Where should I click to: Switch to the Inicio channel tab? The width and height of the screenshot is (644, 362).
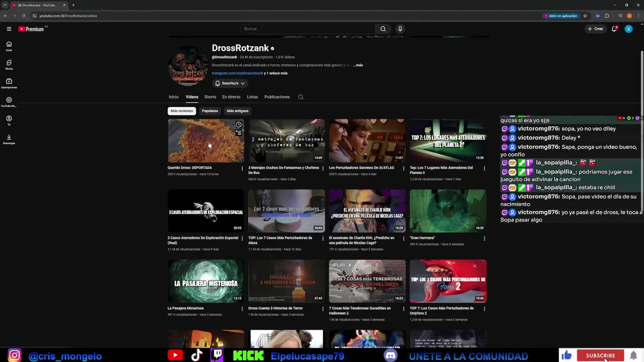[174, 97]
